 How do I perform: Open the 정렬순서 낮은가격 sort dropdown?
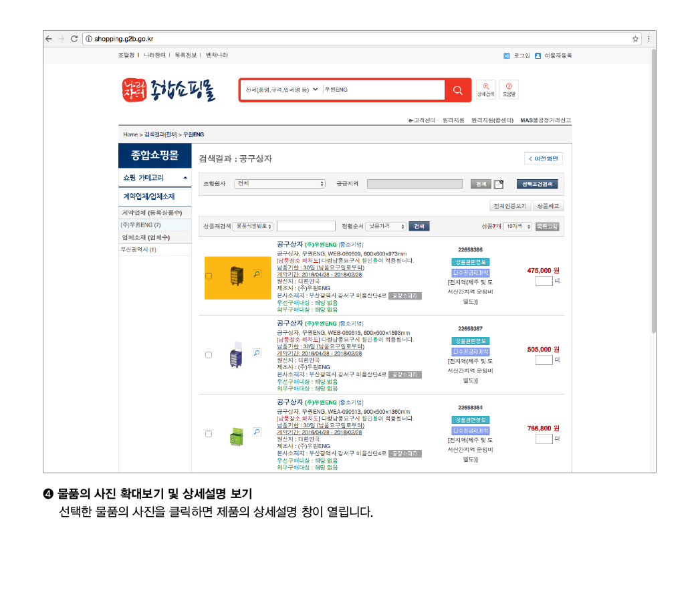(x=386, y=227)
